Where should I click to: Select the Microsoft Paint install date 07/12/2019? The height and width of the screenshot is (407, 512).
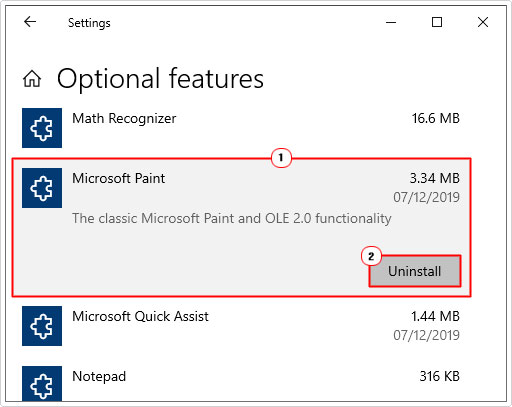coord(426,197)
